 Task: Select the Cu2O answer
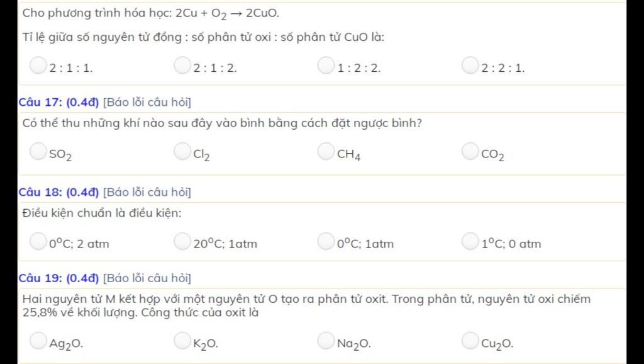point(470,341)
